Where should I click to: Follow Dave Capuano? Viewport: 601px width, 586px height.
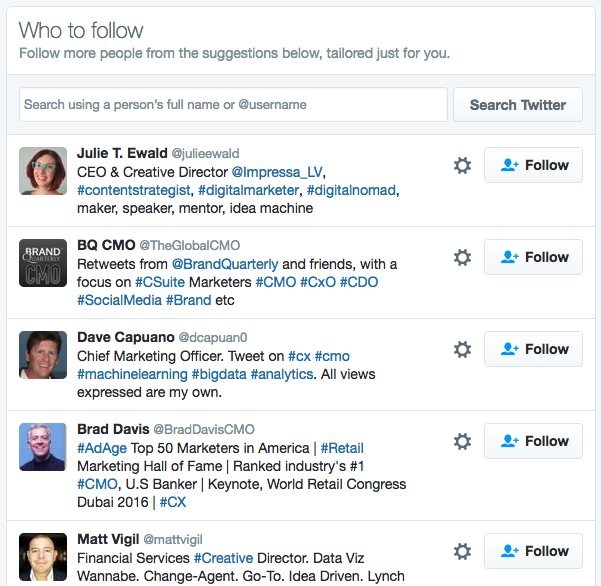point(533,349)
